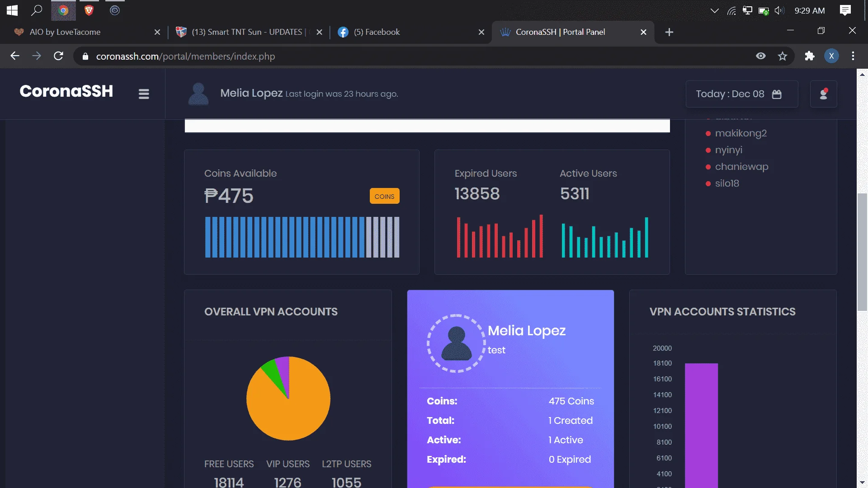Go back to the previous page
Image resolution: width=868 pixels, height=488 pixels.
click(15, 56)
